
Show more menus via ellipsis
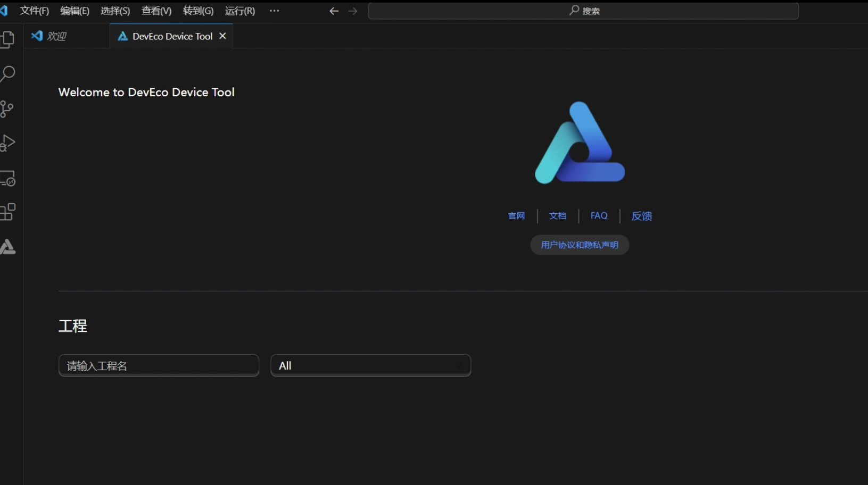point(274,11)
